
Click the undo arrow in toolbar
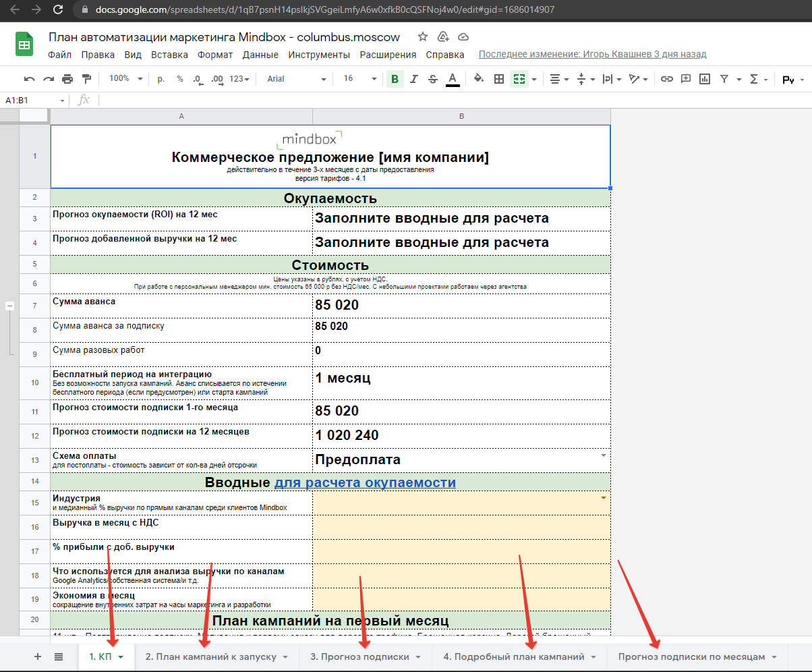(29, 79)
